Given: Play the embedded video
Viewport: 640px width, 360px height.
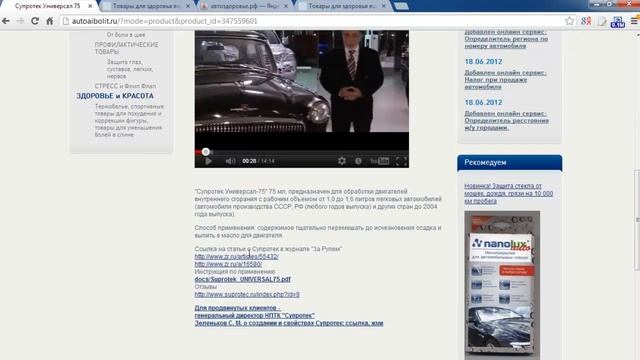Looking at the screenshot, I should tap(208, 161).
